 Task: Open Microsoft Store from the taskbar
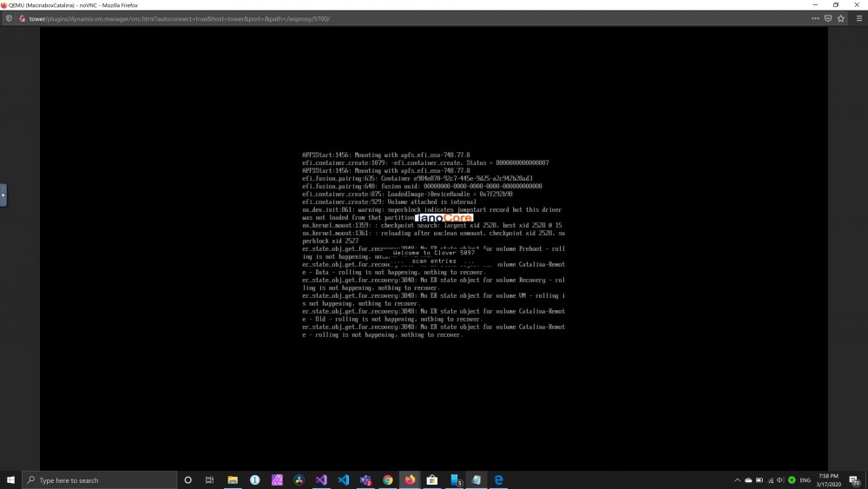point(431,480)
